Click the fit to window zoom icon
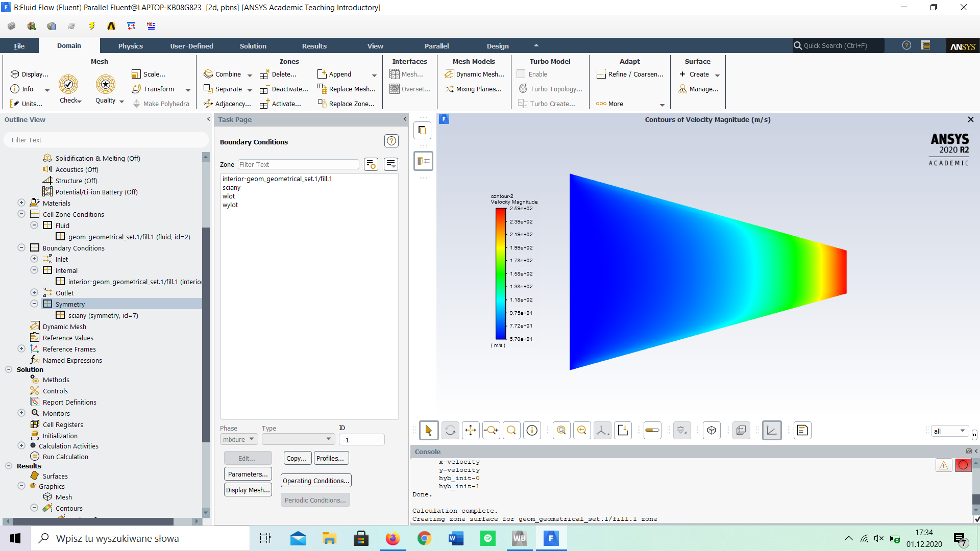This screenshot has height=551, width=980. pos(561,431)
